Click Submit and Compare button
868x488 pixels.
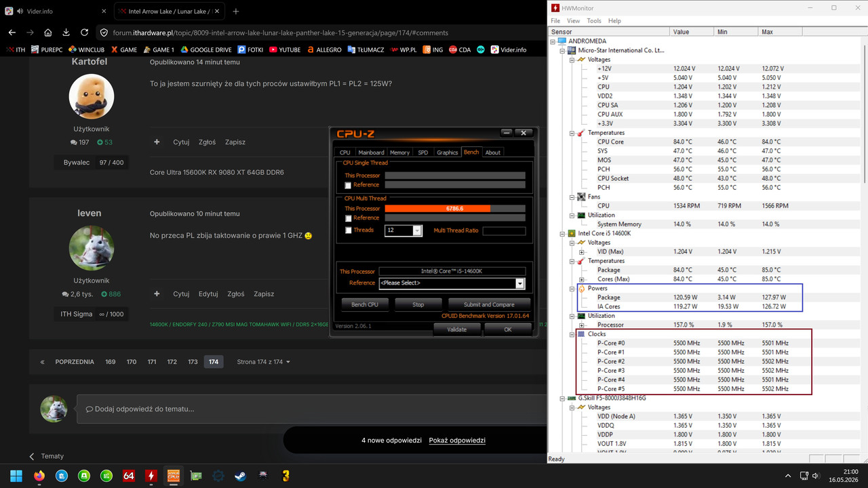[489, 304]
